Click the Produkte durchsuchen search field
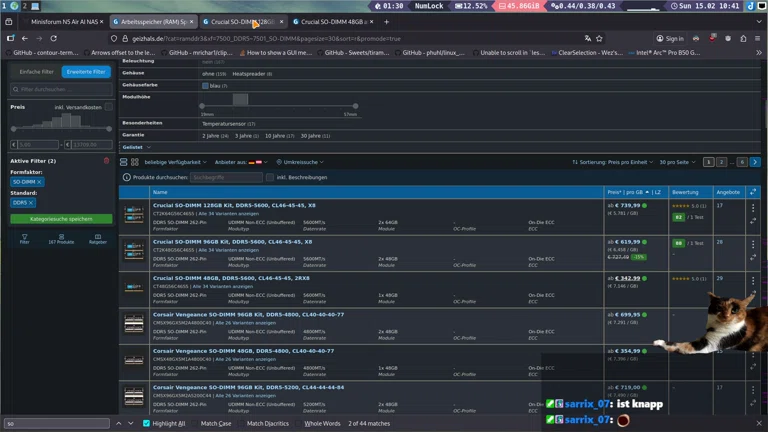 tap(225, 177)
